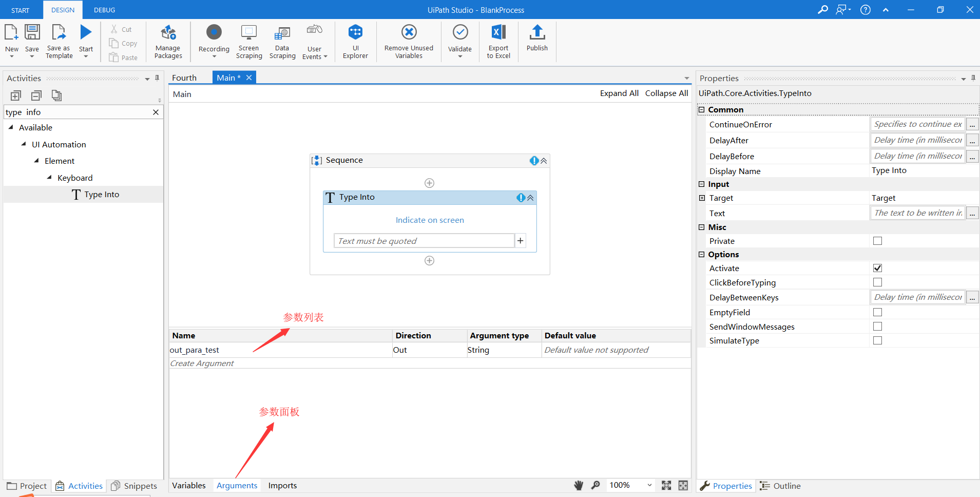Open the zoom percentage dropdown
The height and width of the screenshot is (497, 980).
point(650,485)
